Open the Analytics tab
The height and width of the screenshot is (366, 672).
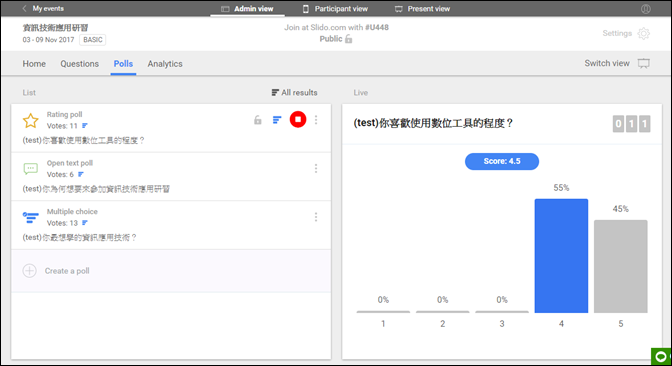[x=165, y=64]
